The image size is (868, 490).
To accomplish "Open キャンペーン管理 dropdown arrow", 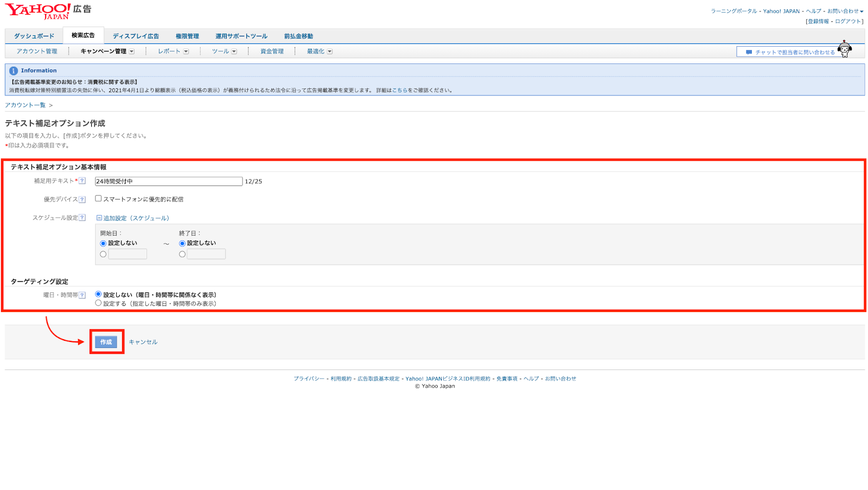I will coord(132,52).
